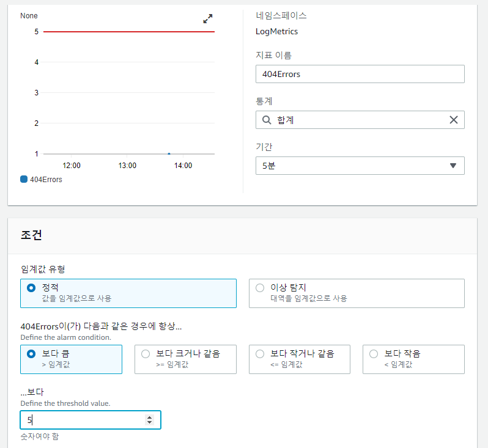
Task: Click the 네임스페이스 label
Action: (x=281, y=15)
